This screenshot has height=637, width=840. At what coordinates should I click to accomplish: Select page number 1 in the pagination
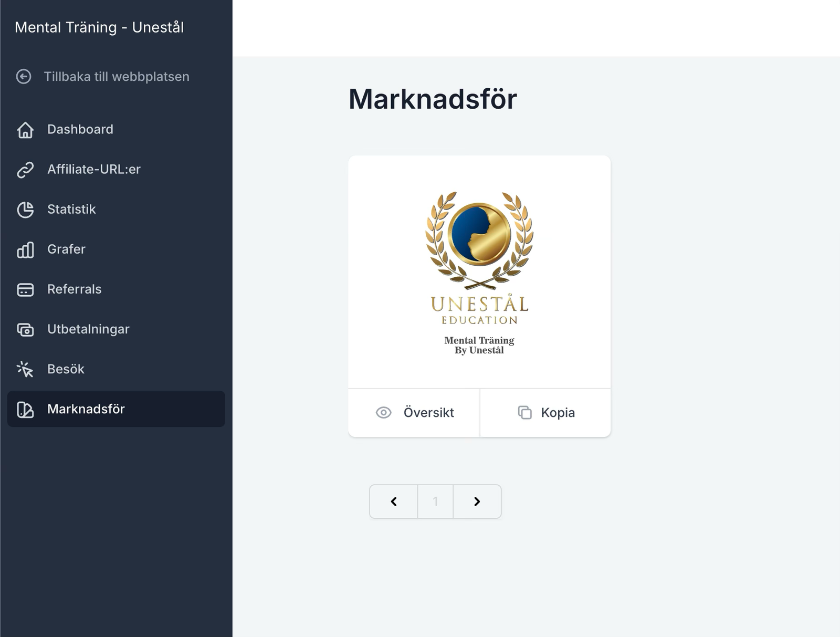435,502
